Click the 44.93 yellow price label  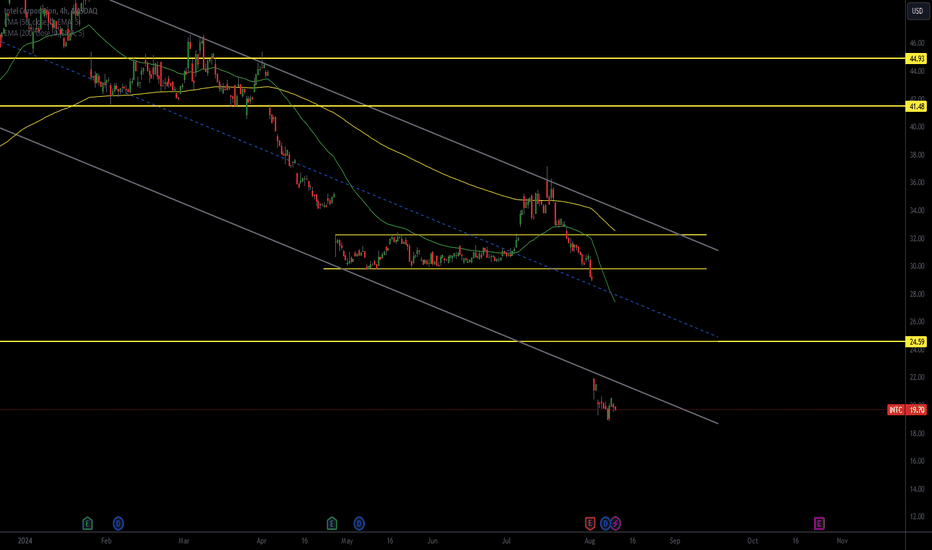point(917,58)
